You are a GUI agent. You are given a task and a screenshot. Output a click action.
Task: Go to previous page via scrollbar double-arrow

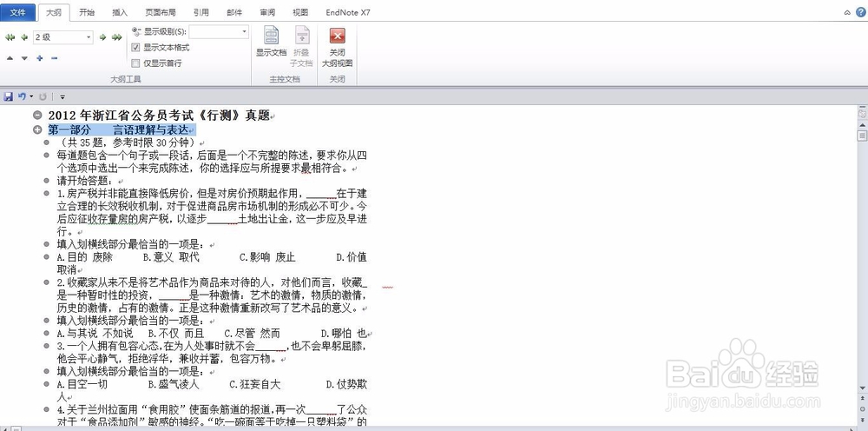coord(862,399)
